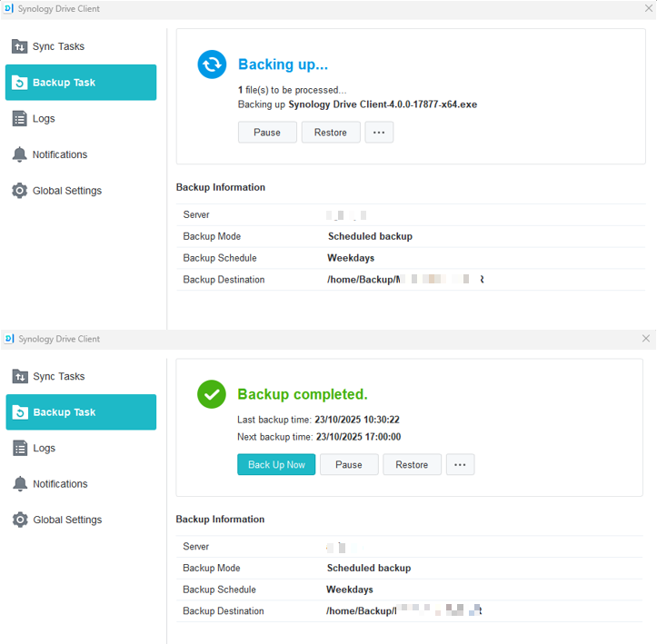This screenshot has width=657, height=644.
Task: Click the Global Settings gear in the upper window
Action: (19, 191)
